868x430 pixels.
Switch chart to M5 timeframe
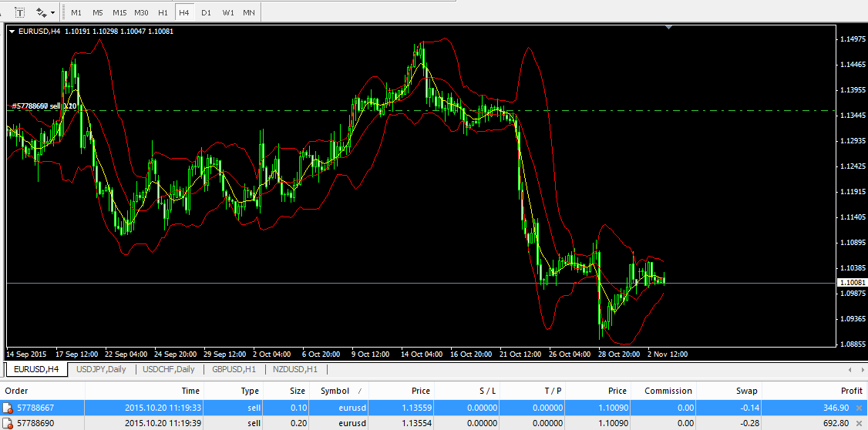coord(98,12)
